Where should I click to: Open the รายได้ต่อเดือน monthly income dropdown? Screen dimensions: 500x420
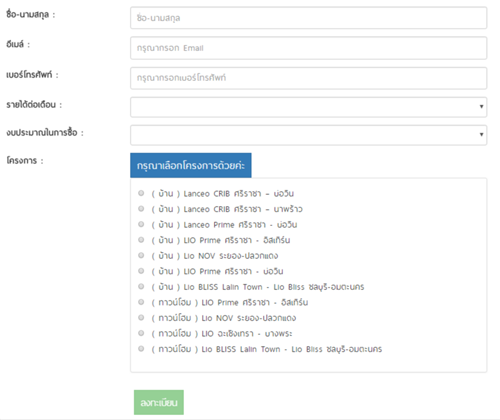click(308, 107)
